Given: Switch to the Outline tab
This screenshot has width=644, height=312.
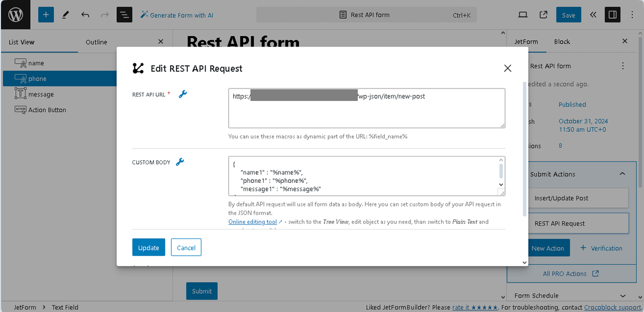Looking at the screenshot, I should 97,42.
